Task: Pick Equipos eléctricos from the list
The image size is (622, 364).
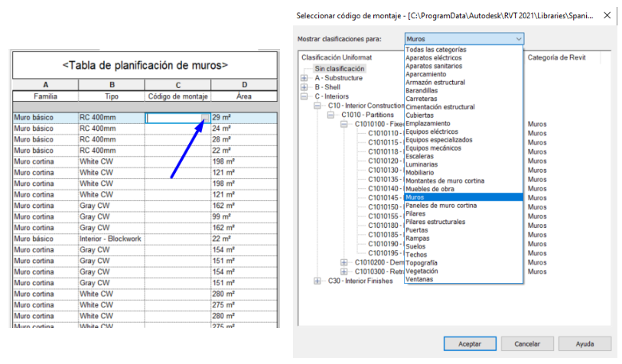Action: coord(464,132)
